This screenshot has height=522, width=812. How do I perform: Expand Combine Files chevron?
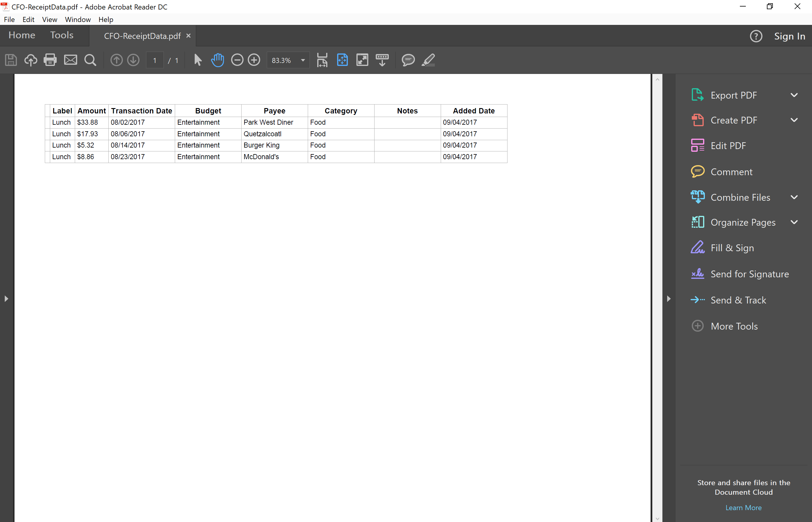pos(794,197)
